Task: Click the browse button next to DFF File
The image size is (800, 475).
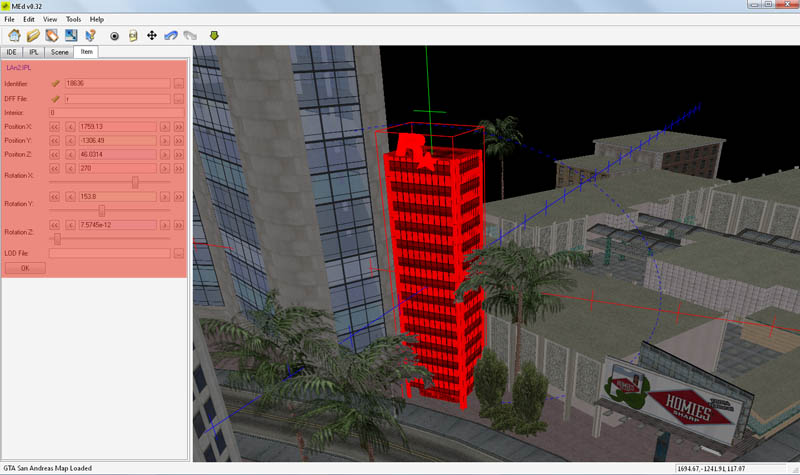Action: 178,99
